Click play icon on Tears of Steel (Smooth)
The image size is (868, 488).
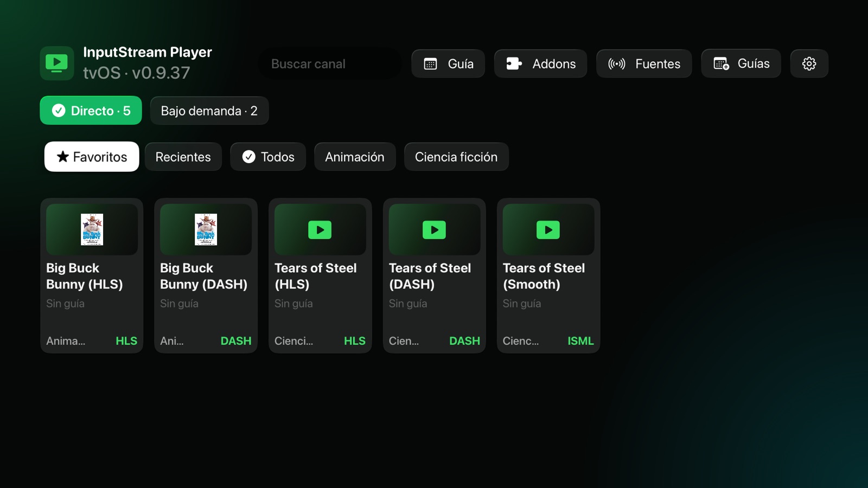(548, 230)
